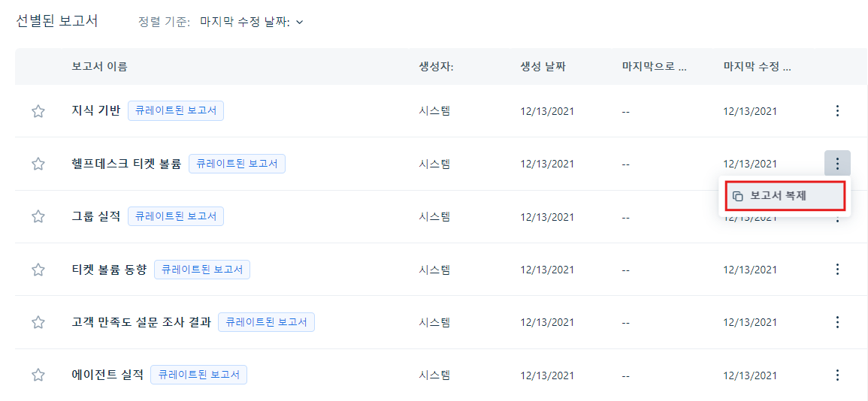Toggle favorite star for 그룹 실적 report
This screenshot has width=868, height=401.
point(38,216)
